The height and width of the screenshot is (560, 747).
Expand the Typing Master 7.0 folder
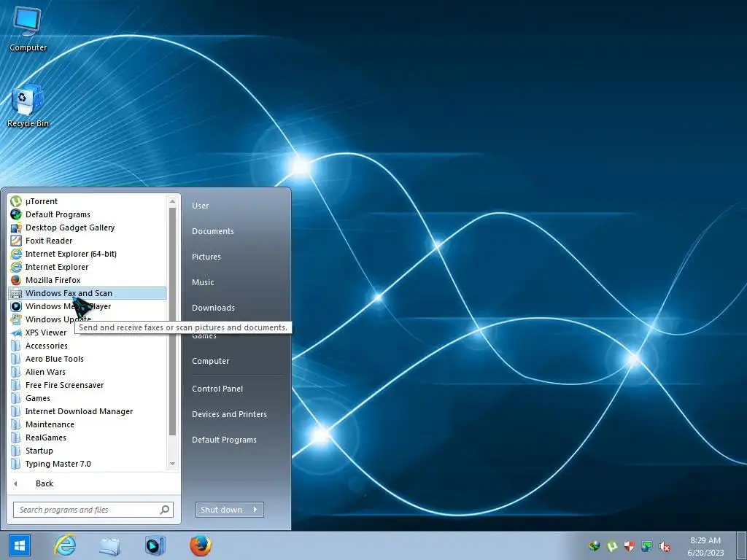(x=88, y=463)
